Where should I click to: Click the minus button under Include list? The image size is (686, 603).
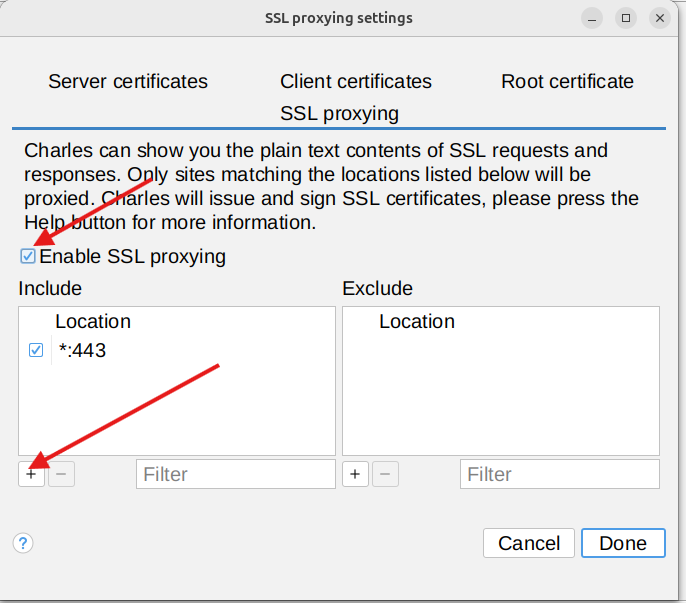pyautogui.click(x=61, y=474)
